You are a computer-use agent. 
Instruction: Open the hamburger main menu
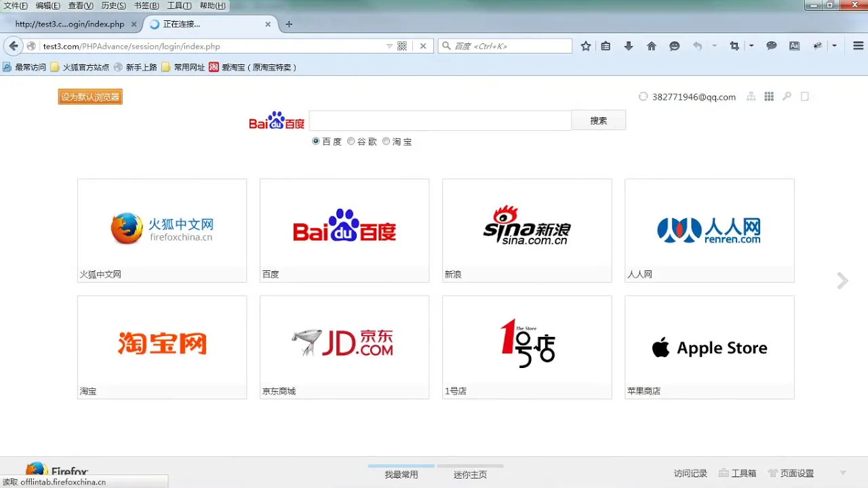coord(857,46)
